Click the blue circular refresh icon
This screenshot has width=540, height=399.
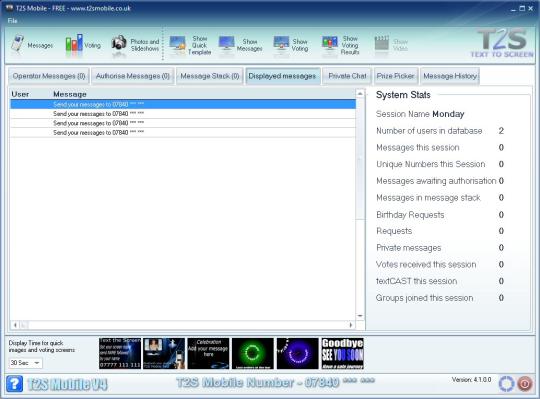pos(506,384)
